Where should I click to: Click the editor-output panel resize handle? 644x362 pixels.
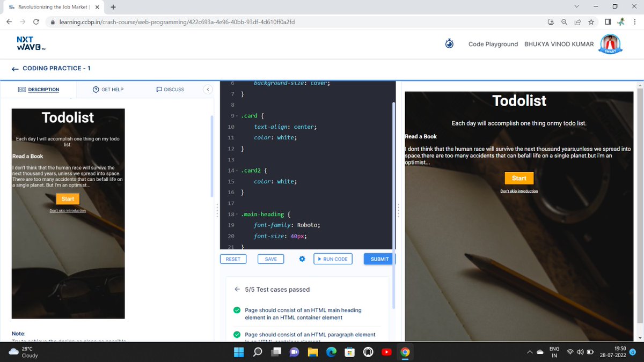(x=399, y=210)
